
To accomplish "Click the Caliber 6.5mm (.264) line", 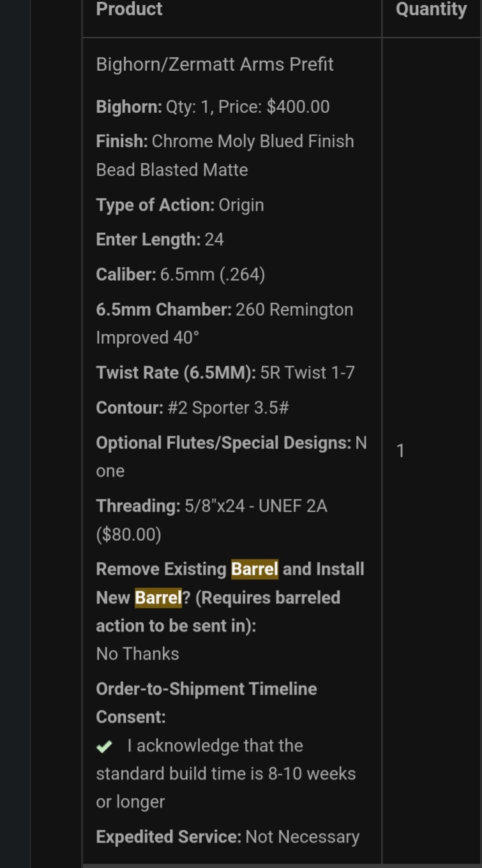I will coord(181,274).
